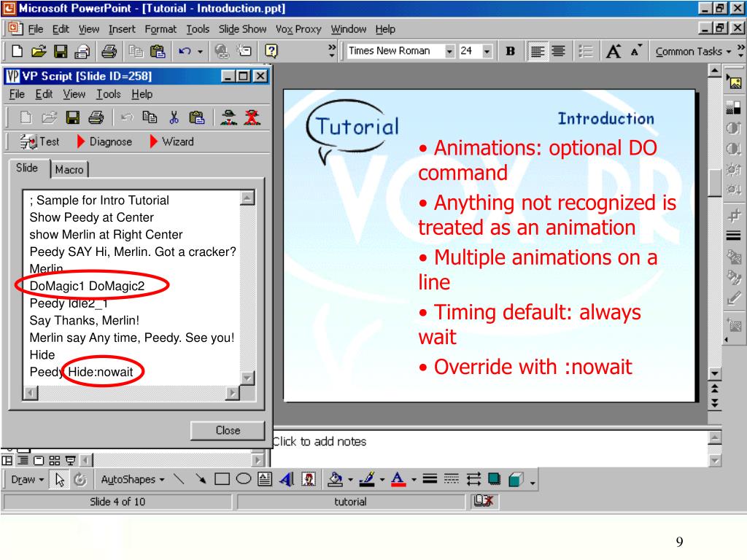Switch to Outline view button
The image size is (747, 560).
tap(23, 461)
